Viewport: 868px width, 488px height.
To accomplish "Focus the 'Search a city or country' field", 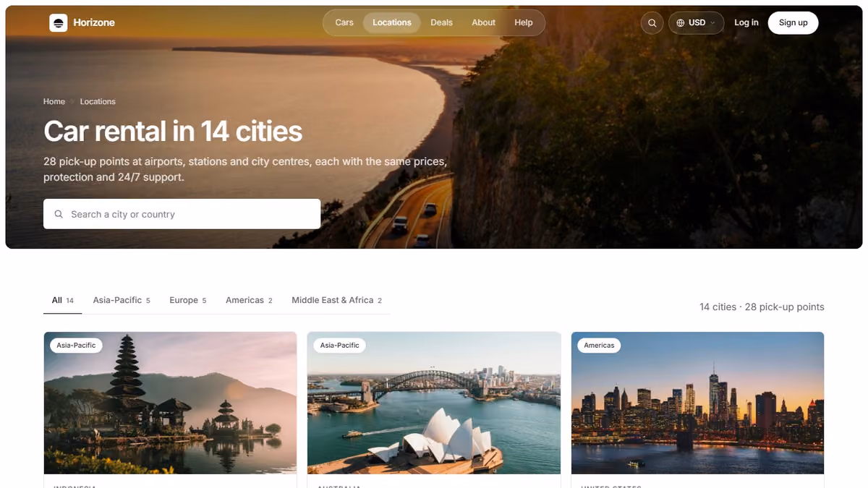I will [x=182, y=214].
